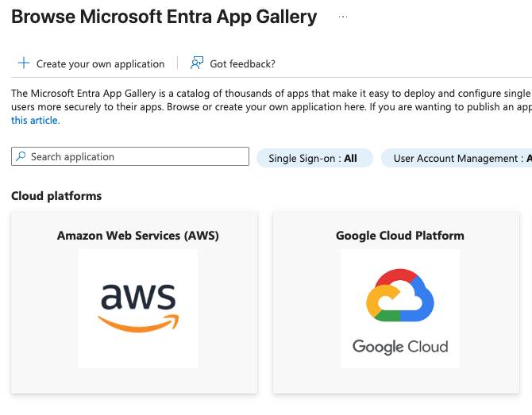The height and width of the screenshot is (415, 532).
Task: Click the "Google Cloud" text inside the logo
Action: click(400, 347)
